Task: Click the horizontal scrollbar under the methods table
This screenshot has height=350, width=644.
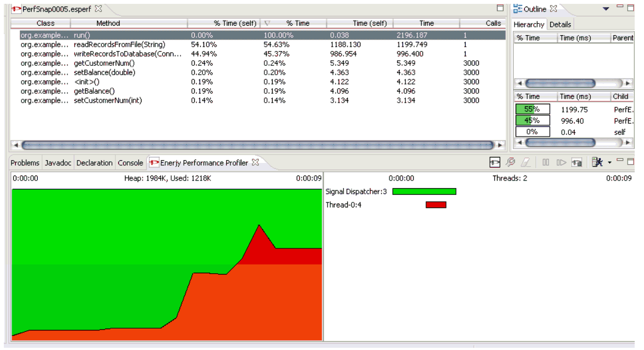Action: [x=258, y=145]
